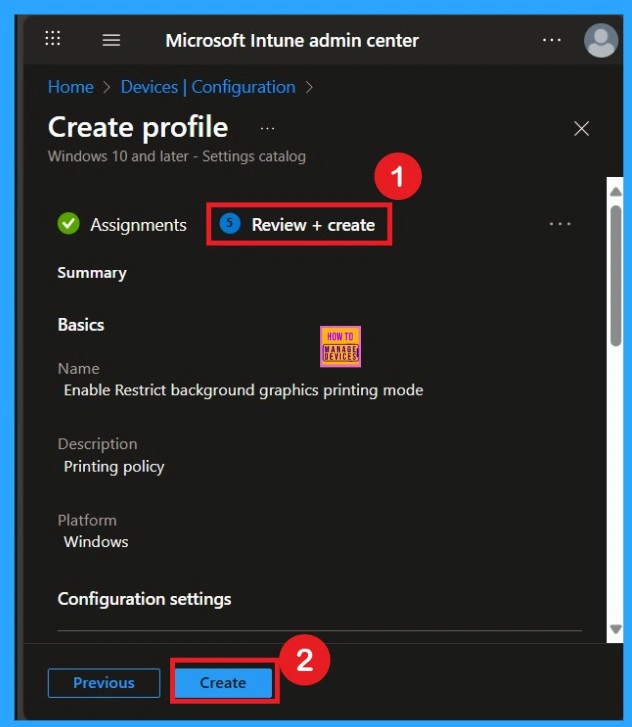Click the Create button
This screenshot has width=632, height=727.
(223, 682)
